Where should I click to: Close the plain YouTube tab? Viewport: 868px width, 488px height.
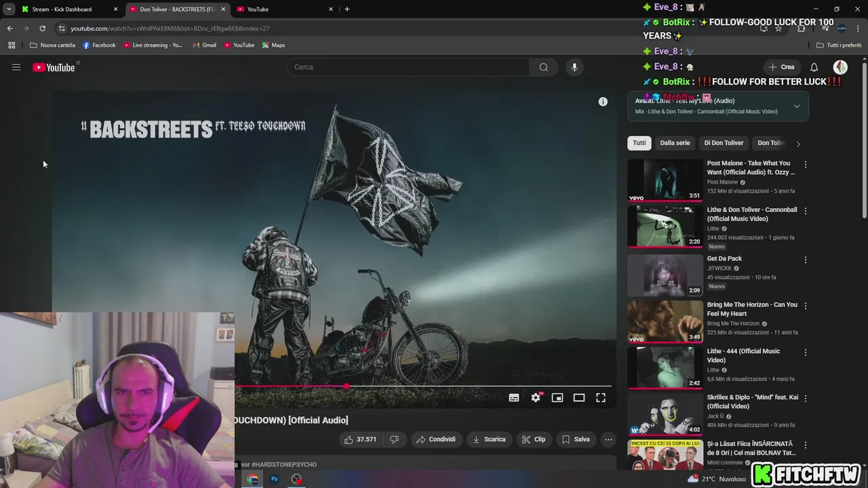tap(331, 9)
